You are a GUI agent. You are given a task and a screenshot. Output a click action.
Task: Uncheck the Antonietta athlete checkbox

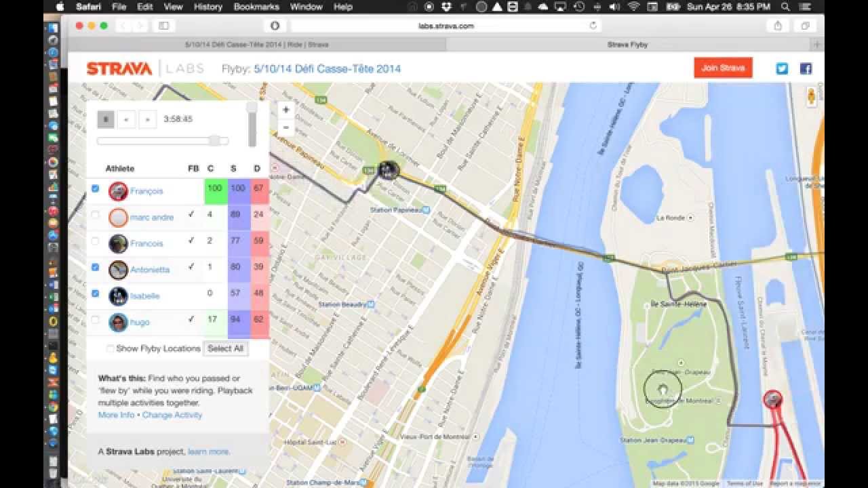coord(95,267)
